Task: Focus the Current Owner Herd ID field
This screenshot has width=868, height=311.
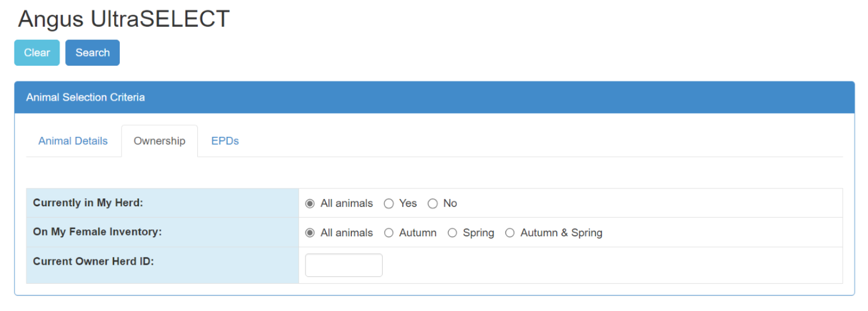Action: (343, 265)
